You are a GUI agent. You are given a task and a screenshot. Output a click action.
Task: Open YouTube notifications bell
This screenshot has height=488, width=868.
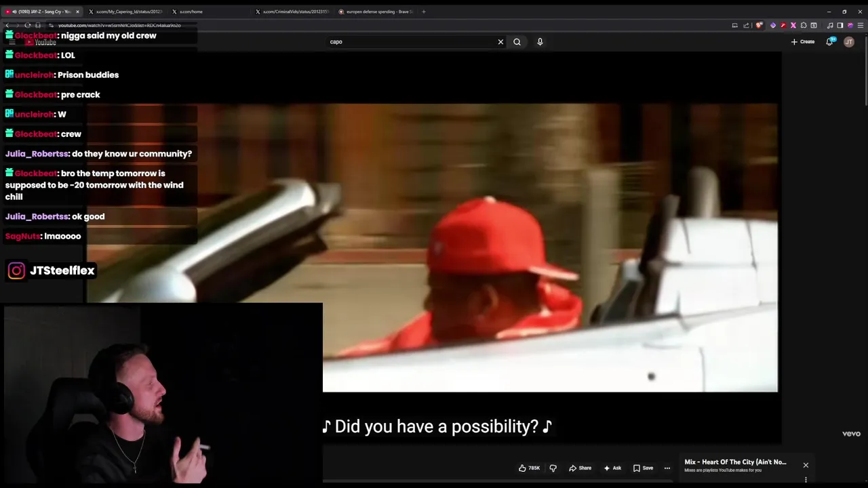click(829, 41)
